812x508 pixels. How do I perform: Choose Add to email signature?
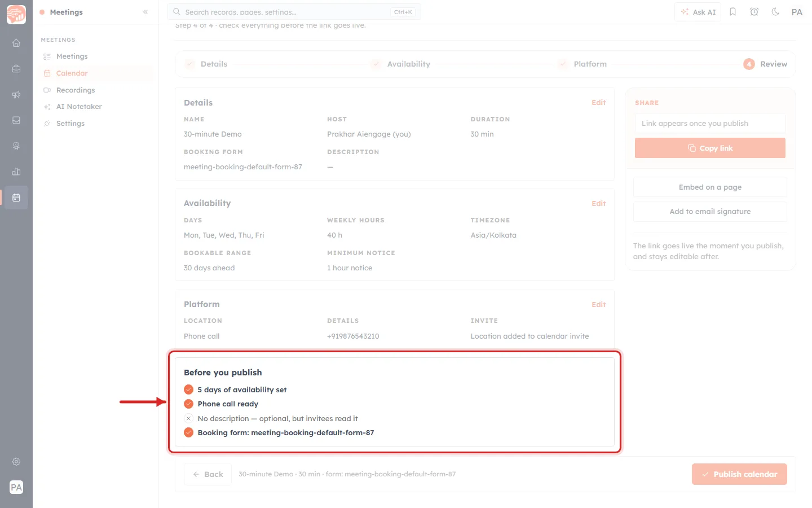710,212
